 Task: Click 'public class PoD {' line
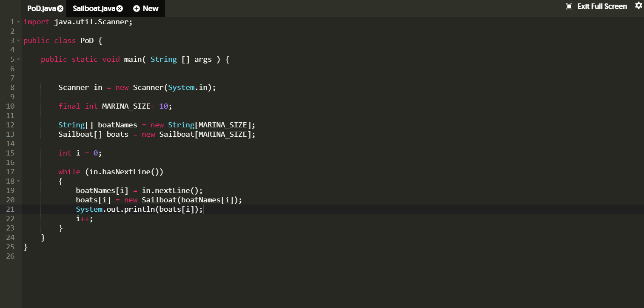[63, 41]
